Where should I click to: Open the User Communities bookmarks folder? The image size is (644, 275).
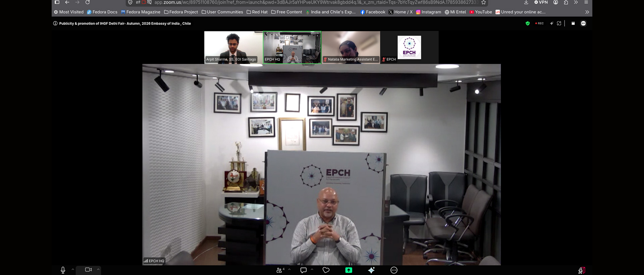tap(222, 12)
